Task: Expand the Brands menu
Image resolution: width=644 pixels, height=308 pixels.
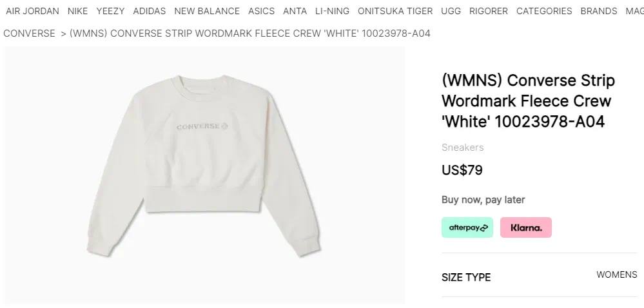Action: [x=599, y=11]
